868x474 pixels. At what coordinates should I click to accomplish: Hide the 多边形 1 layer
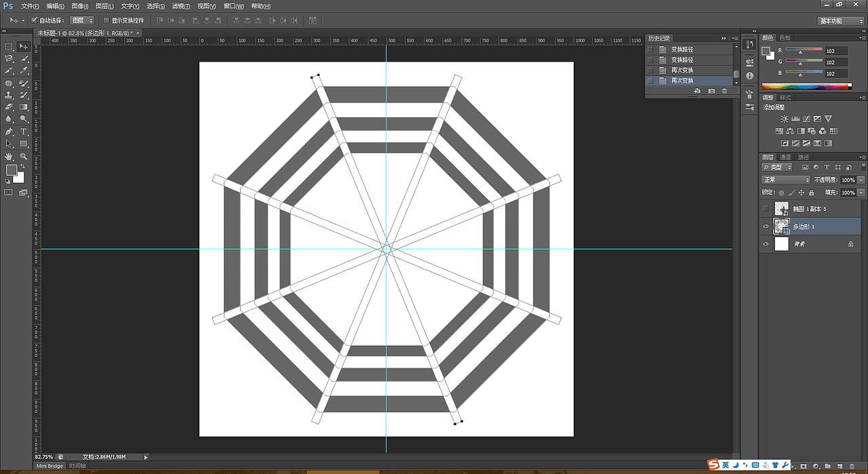[766, 226]
